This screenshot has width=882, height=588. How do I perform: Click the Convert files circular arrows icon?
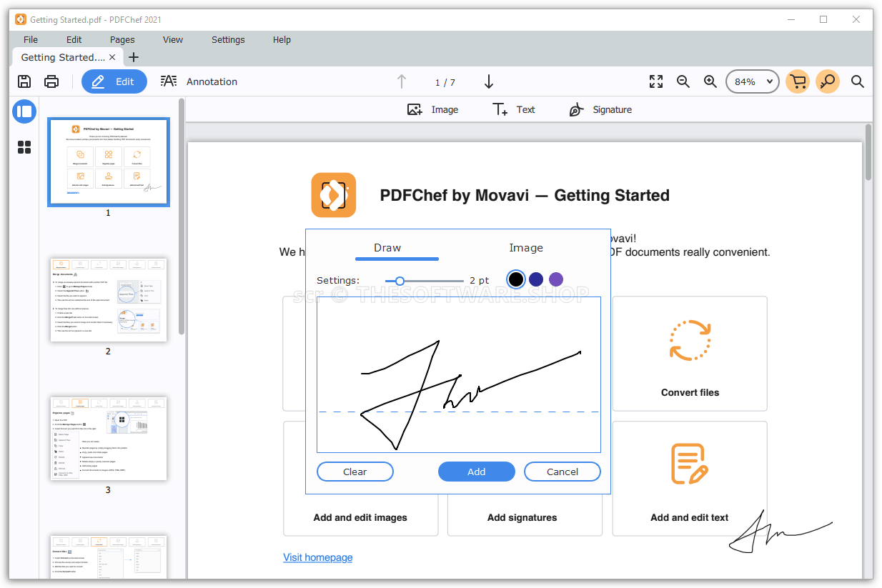(x=690, y=340)
